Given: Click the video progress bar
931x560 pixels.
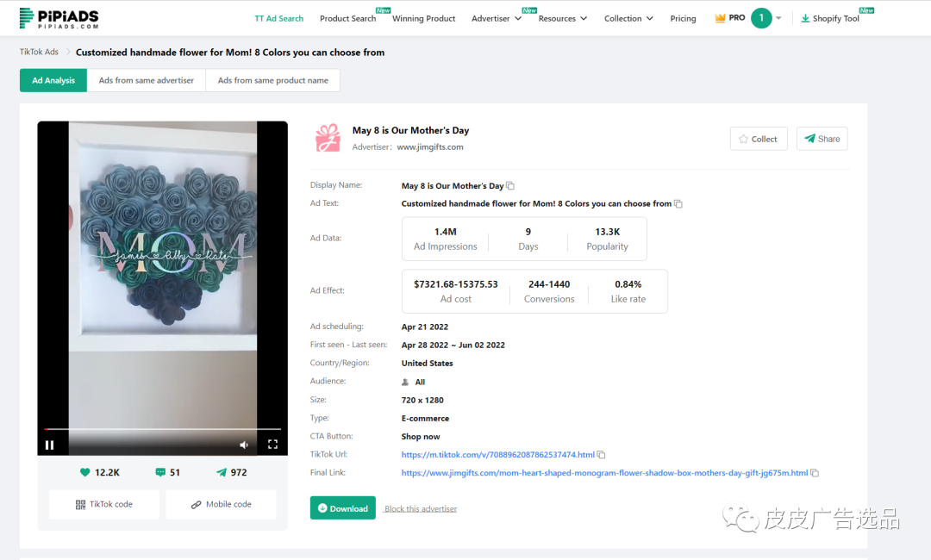Looking at the screenshot, I should 162,428.
